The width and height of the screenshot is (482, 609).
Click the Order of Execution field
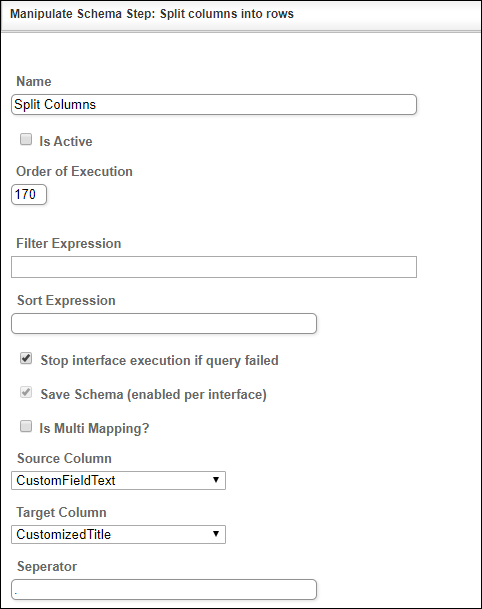point(29,194)
